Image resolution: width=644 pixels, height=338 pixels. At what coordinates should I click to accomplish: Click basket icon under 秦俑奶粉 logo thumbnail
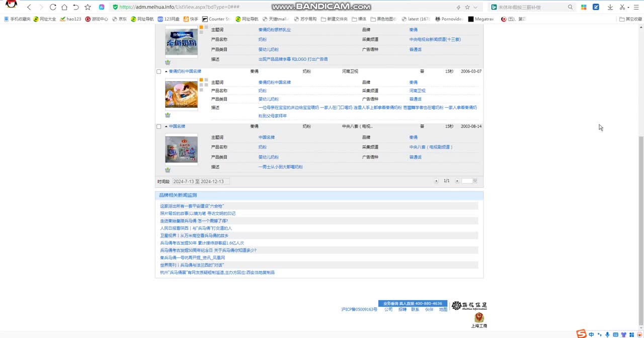tap(168, 62)
